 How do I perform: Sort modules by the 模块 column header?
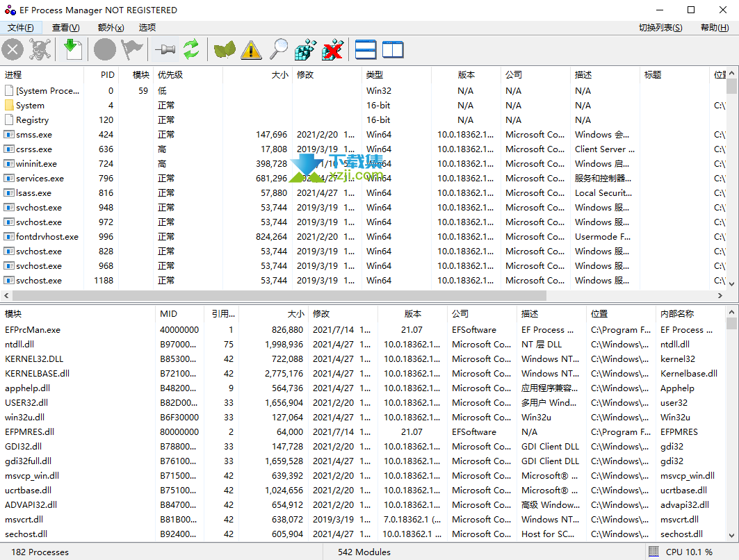[x=78, y=313]
